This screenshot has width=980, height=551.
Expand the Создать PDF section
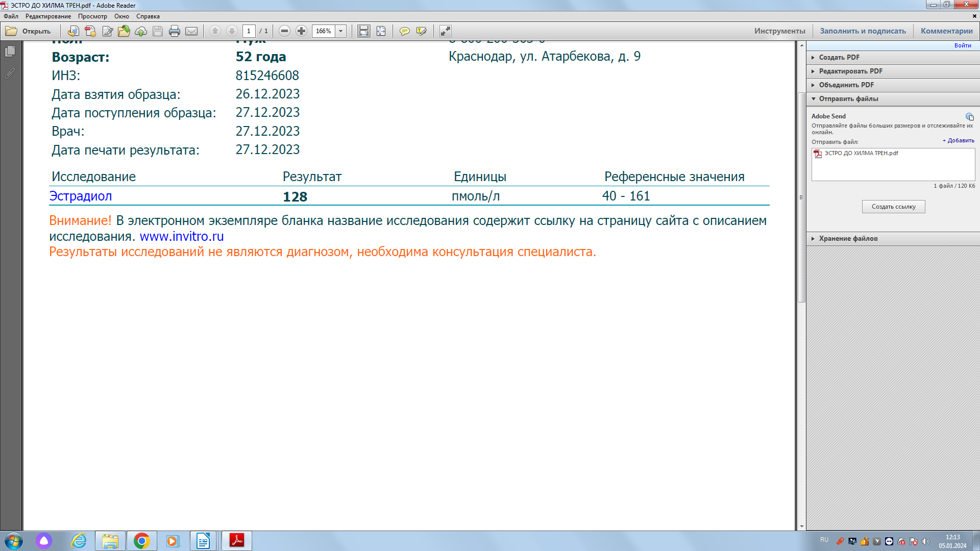pos(839,57)
